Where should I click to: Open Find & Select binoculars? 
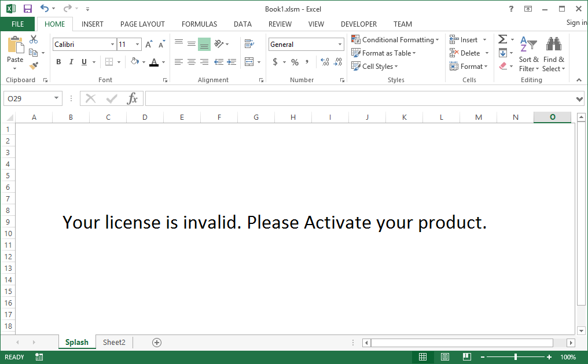point(553,54)
